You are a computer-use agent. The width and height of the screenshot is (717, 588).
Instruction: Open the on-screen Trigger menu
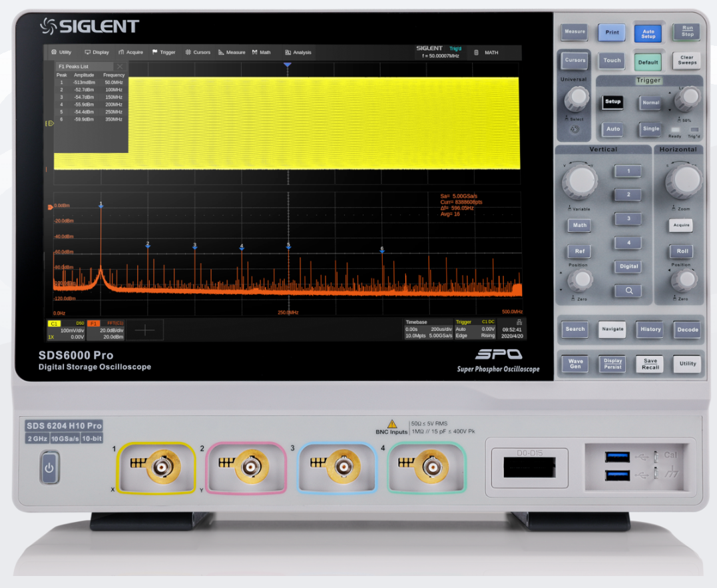click(x=164, y=52)
